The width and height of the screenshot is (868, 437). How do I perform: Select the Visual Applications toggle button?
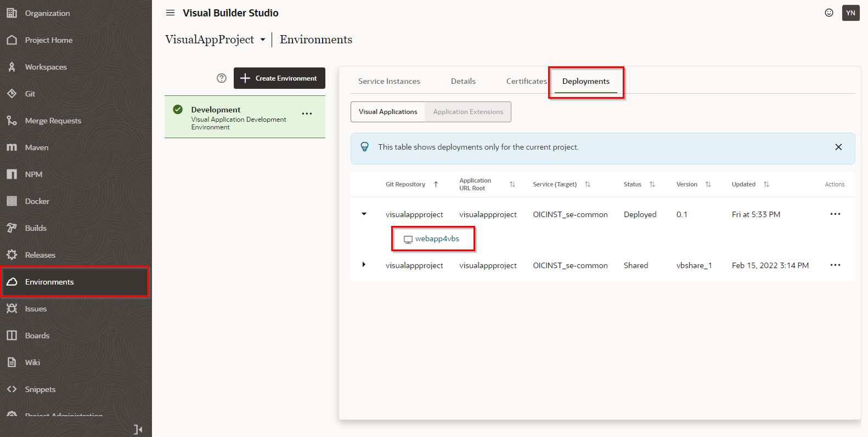[388, 112]
